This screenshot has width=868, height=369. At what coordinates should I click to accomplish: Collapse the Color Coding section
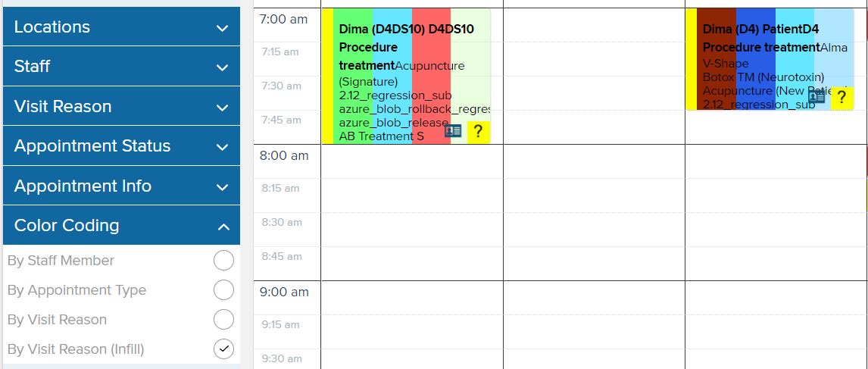(122, 226)
